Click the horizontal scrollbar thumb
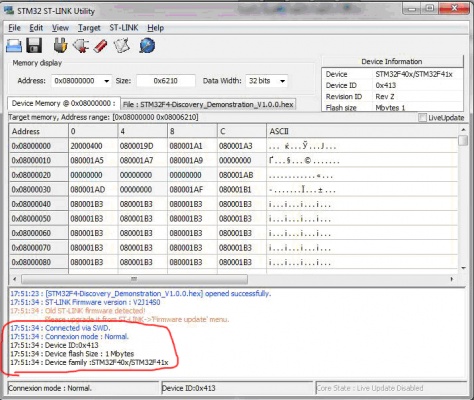474x400 pixels. tap(134, 279)
